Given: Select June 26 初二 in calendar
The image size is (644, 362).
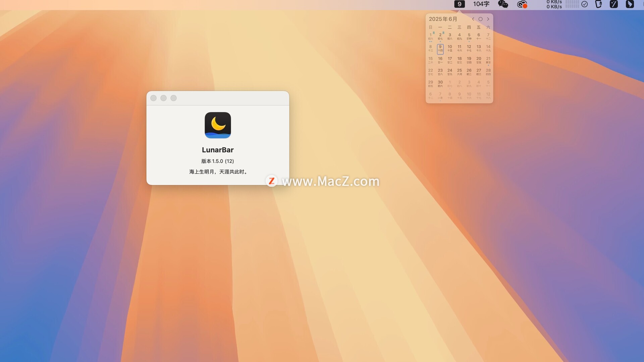Looking at the screenshot, I should tap(469, 72).
